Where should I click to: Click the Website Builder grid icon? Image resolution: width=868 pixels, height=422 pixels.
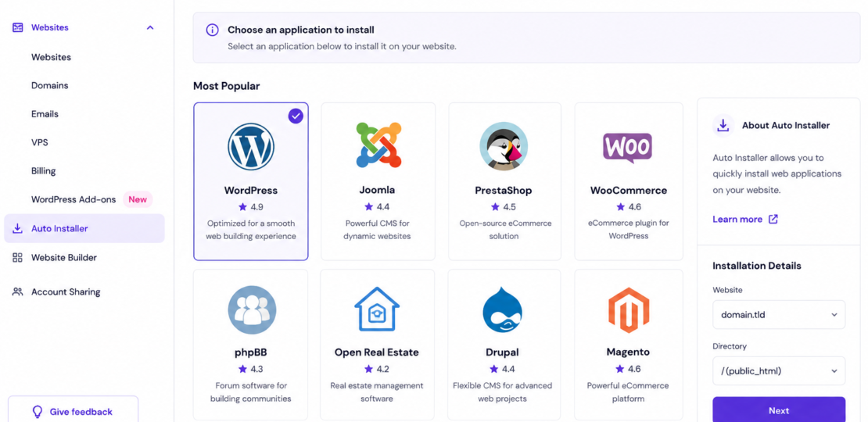point(18,257)
